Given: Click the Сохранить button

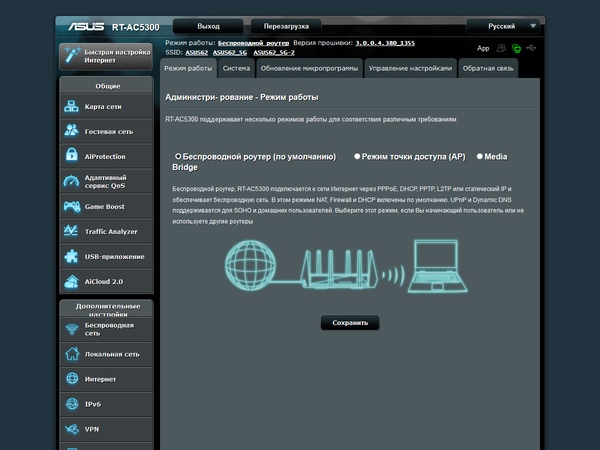Looking at the screenshot, I should click(x=350, y=323).
